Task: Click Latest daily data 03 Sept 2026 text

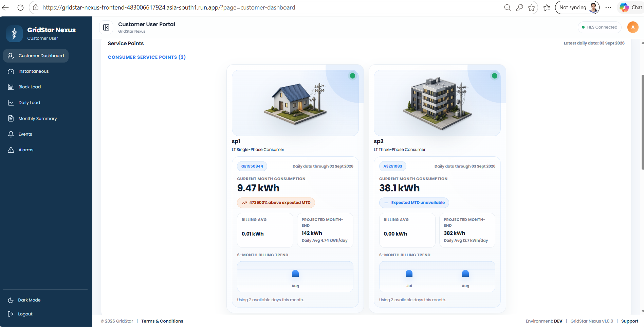Action: pyautogui.click(x=594, y=43)
